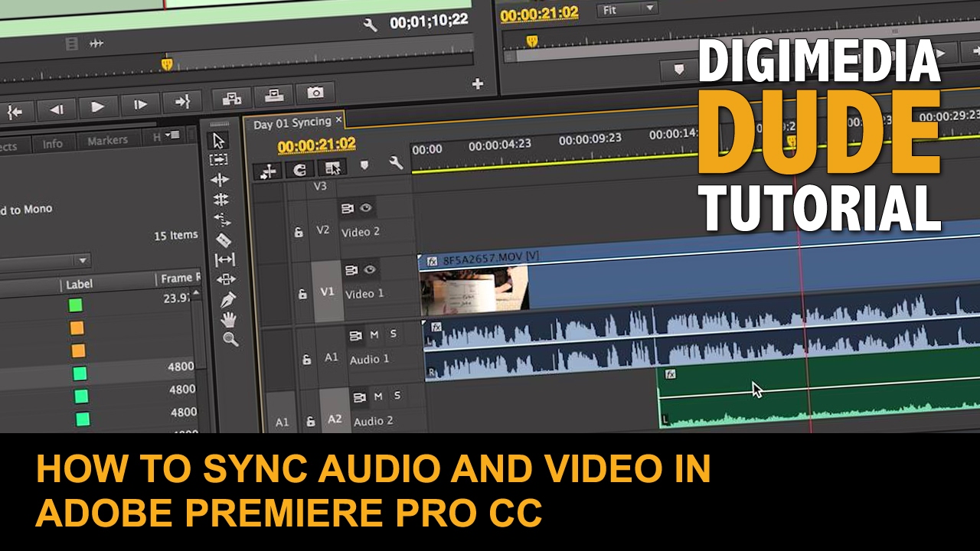Select the Slide tool
Viewport: 980px width, 551px height.
(x=227, y=279)
